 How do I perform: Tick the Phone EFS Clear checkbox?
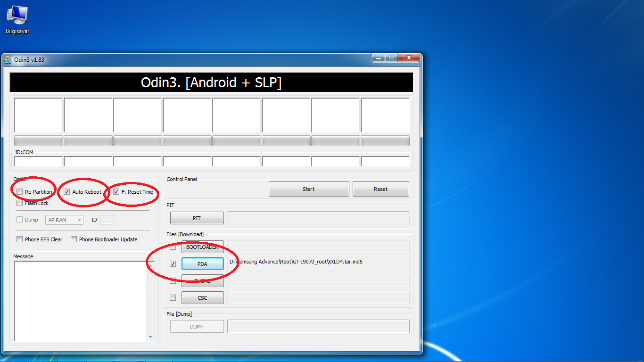pos(19,239)
